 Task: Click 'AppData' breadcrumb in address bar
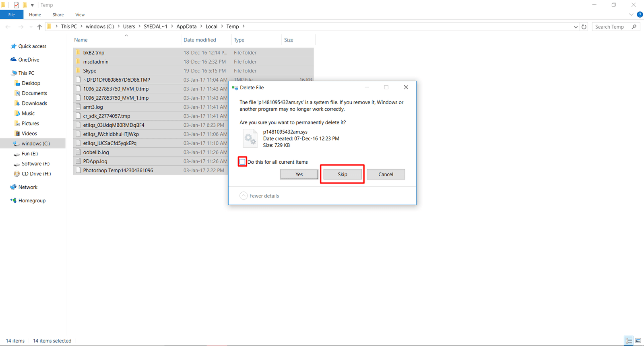(x=186, y=27)
